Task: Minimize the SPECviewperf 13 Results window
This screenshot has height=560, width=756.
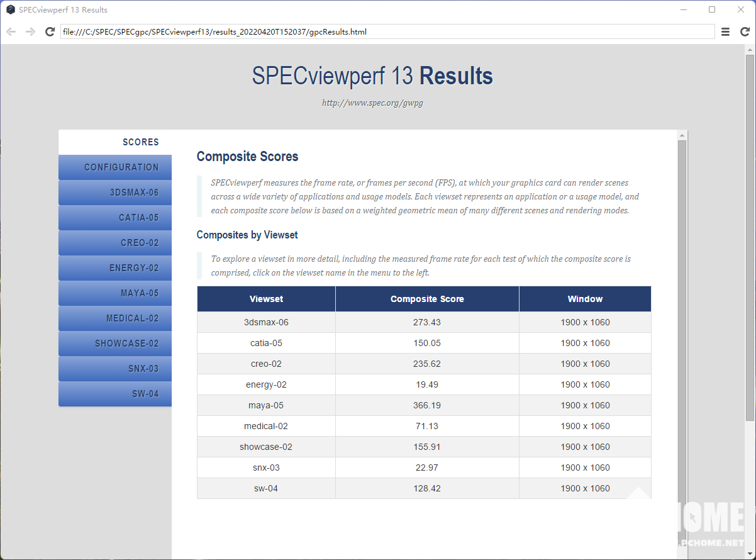Action: pyautogui.click(x=683, y=9)
